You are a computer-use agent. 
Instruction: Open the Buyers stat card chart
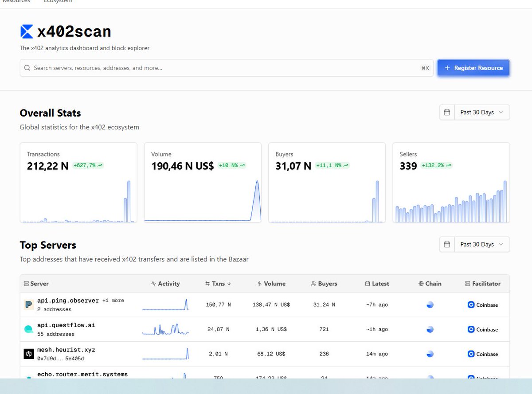327,201
